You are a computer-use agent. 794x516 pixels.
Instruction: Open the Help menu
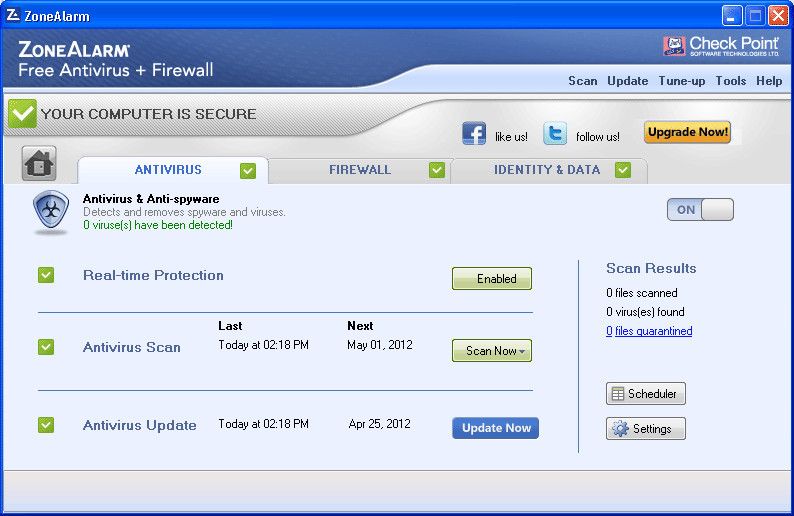click(769, 81)
